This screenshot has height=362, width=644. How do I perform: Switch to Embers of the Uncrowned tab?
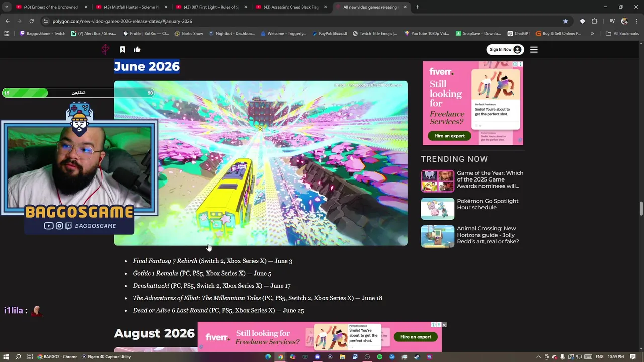pos(52,7)
